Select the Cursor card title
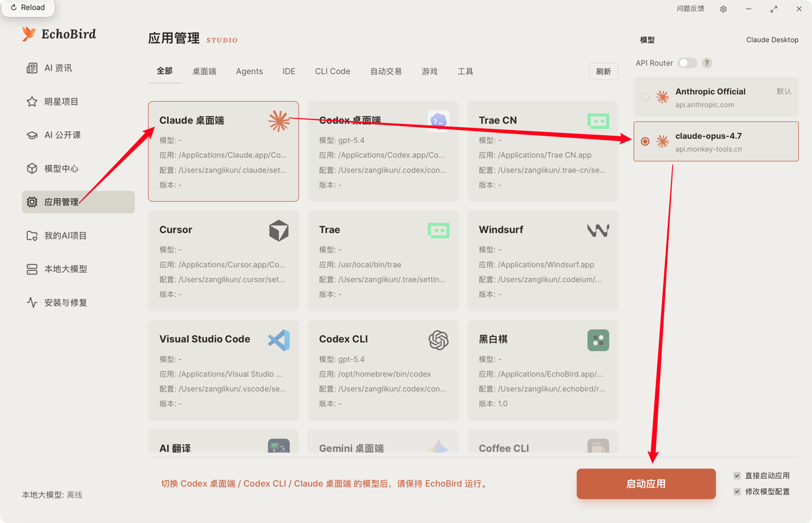 tap(176, 230)
